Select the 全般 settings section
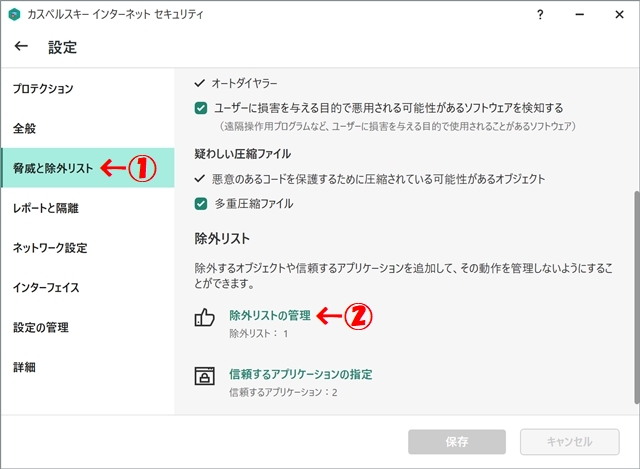The height and width of the screenshot is (469, 640). coord(24,129)
